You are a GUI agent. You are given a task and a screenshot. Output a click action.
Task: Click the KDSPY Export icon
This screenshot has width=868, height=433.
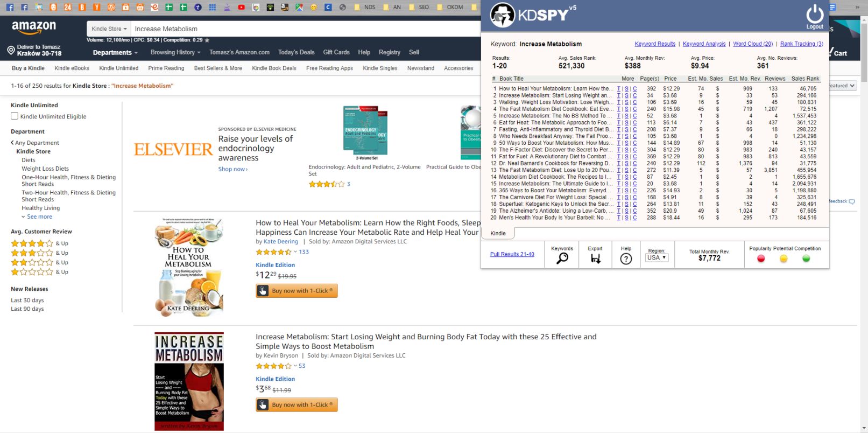(x=595, y=259)
